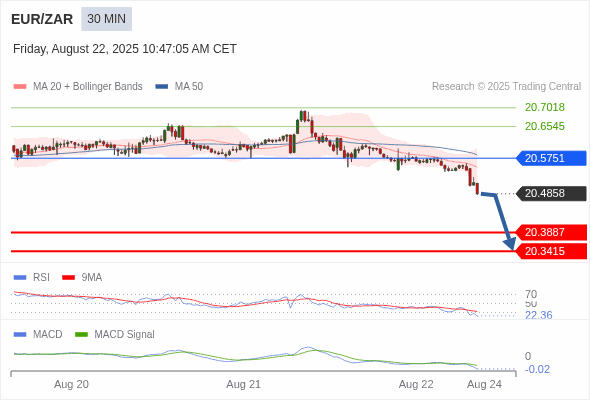Image resolution: width=590 pixels, height=400 pixels.
Task: Click the 20.3887 red support label
Action: 551,233
